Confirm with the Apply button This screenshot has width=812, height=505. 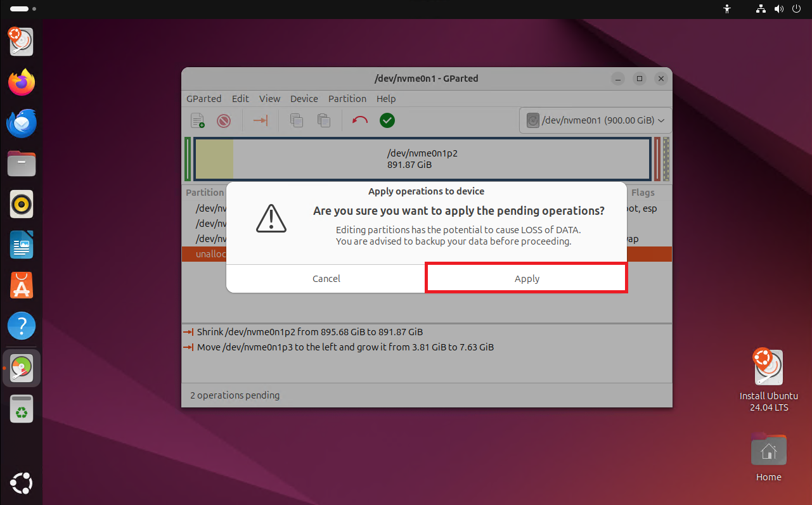tap(527, 279)
